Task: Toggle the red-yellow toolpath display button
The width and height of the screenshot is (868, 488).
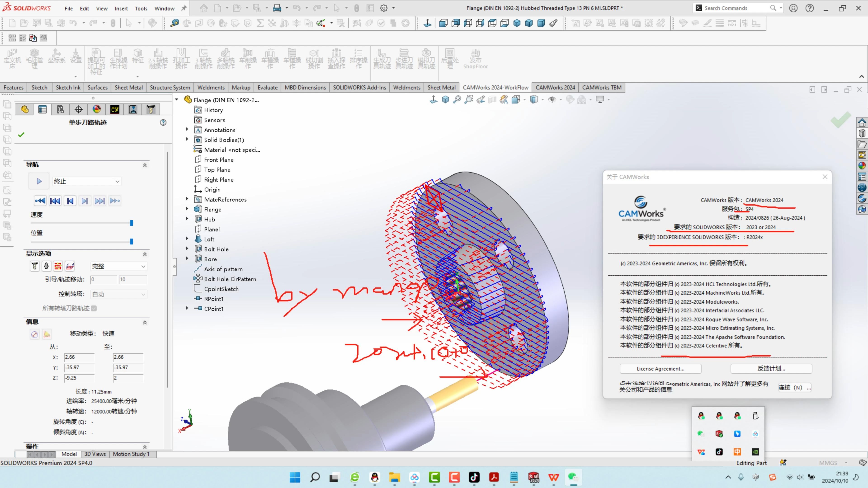Action: coord(58,266)
